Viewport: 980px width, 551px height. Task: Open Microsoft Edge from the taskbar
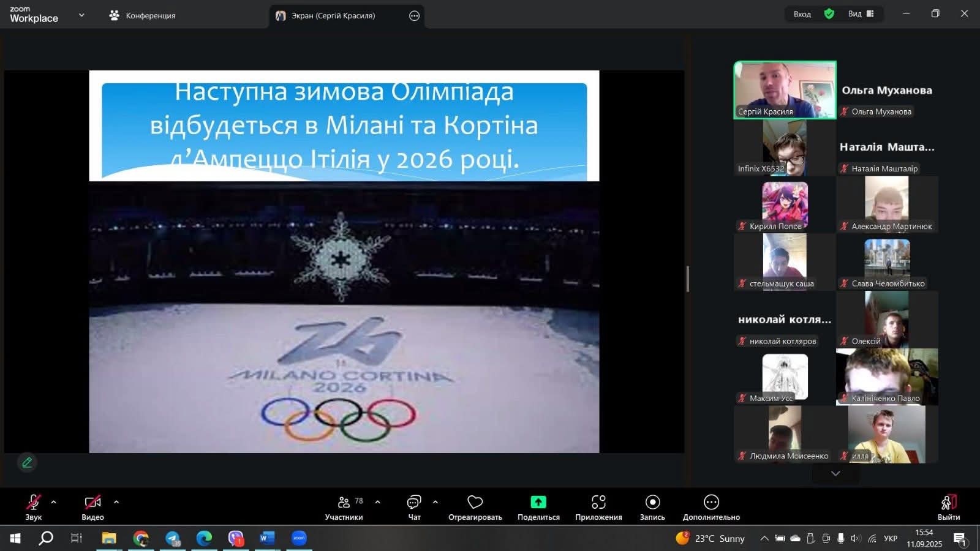pos(204,538)
